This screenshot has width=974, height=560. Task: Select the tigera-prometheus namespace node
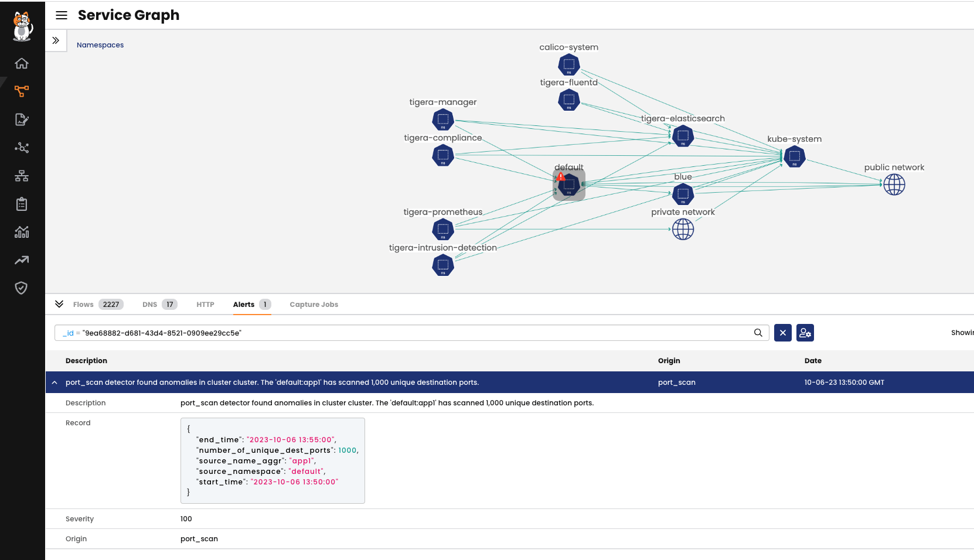(443, 229)
